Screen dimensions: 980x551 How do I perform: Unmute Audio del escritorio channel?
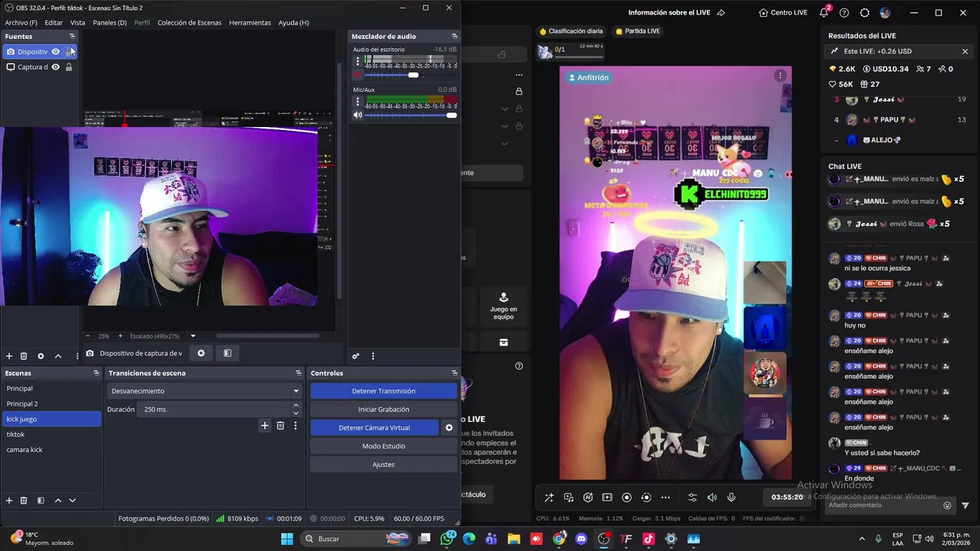click(x=358, y=75)
